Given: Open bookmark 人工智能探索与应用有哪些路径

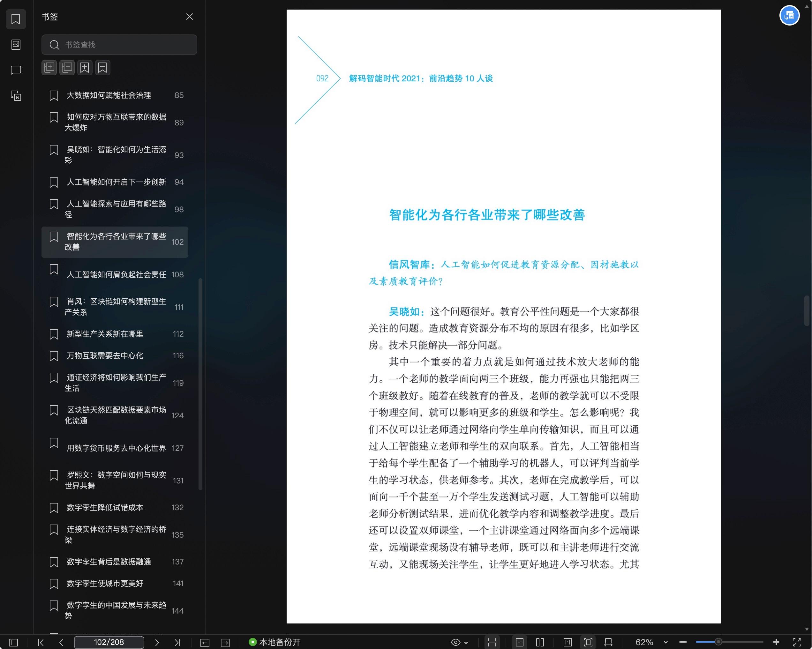Looking at the screenshot, I should pyautogui.click(x=115, y=209).
